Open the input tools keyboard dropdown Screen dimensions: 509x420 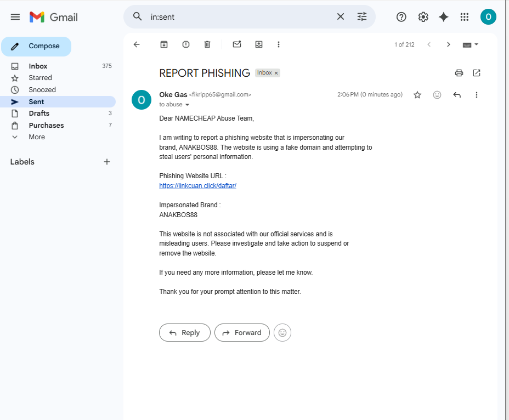(x=471, y=44)
